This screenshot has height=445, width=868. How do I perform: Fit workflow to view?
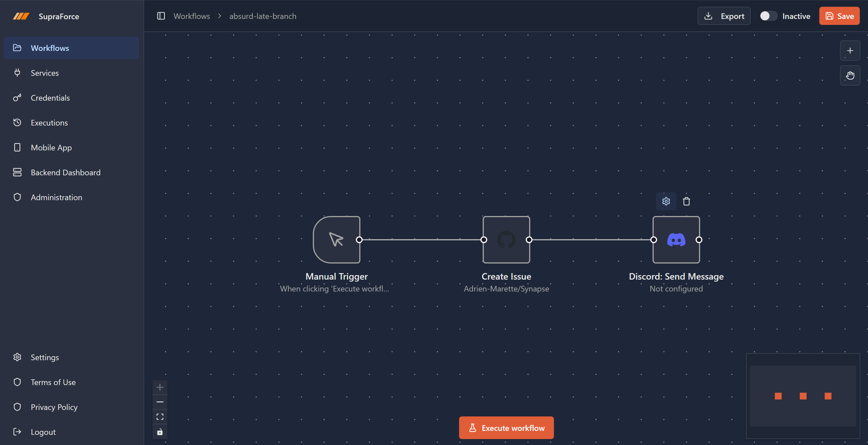pyautogui.click(x=160, y=417)
